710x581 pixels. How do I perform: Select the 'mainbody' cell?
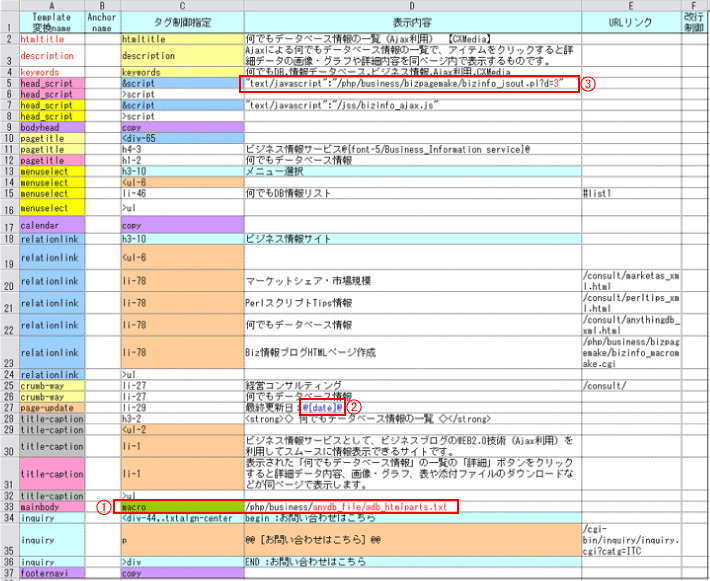(52, 507)
